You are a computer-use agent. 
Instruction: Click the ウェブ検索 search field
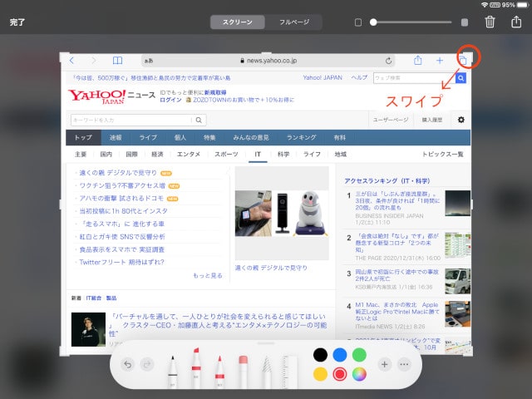click(x=414, y=78)
